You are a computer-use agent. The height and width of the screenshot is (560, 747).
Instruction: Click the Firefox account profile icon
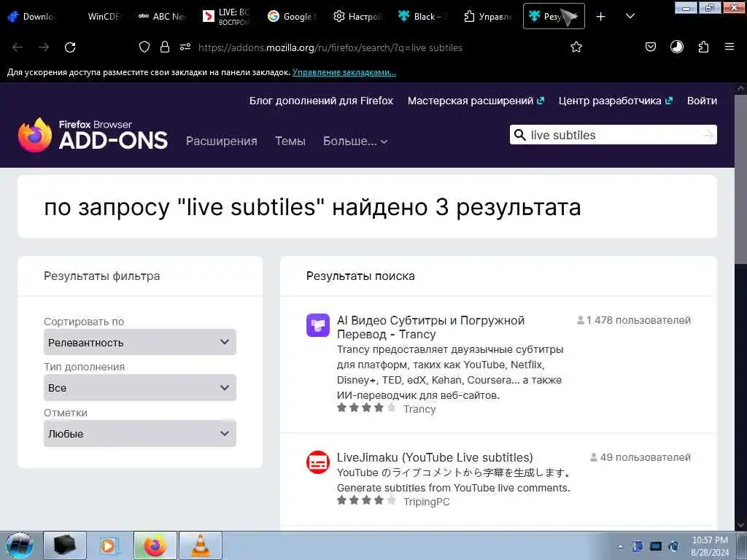(677, 47)
